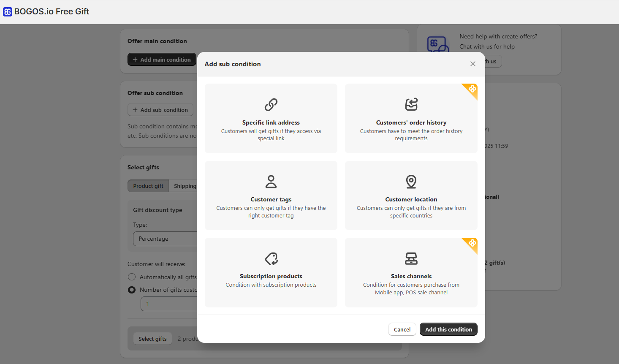Select the Customer tags person icon
The height and width of the screenshot is (364, 619).
coord(271,182)
